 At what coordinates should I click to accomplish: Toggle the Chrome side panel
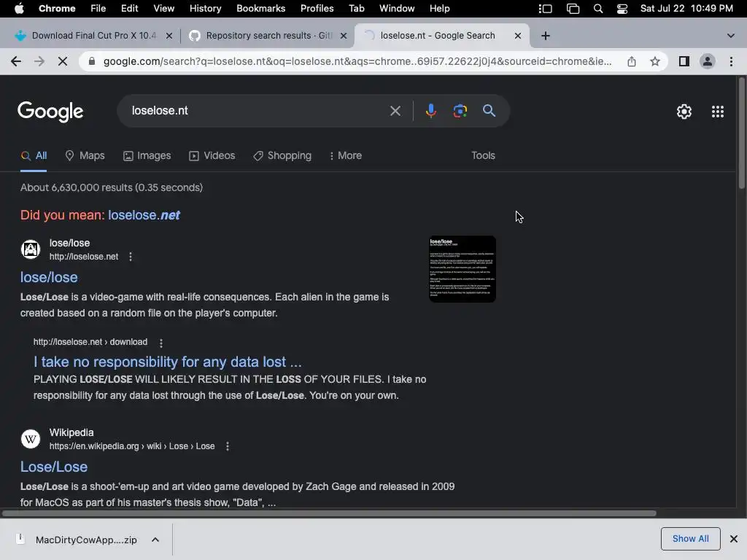point(684,61)
